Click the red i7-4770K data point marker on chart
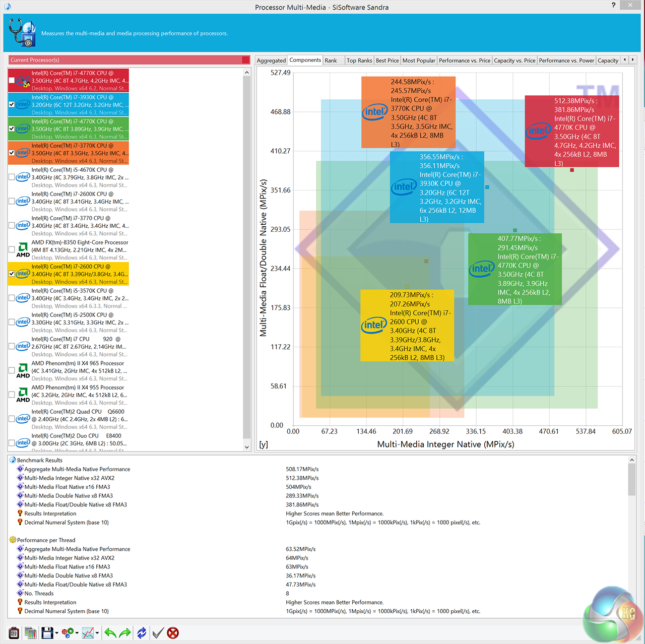This screenshot has height=644, width=645. (572, 170)
